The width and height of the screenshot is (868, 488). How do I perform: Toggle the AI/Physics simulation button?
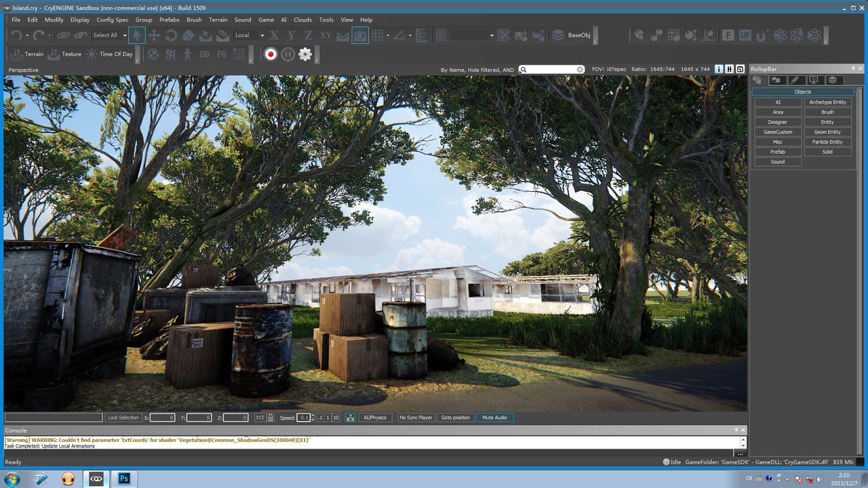coord(375,418)
